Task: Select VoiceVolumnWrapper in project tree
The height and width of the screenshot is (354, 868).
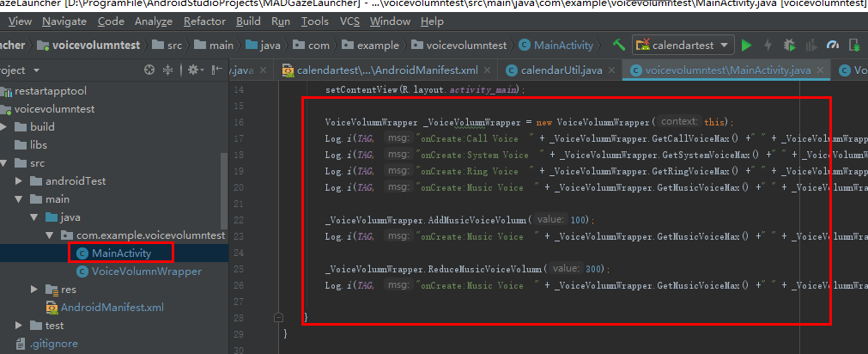Action: click(147, 272)
